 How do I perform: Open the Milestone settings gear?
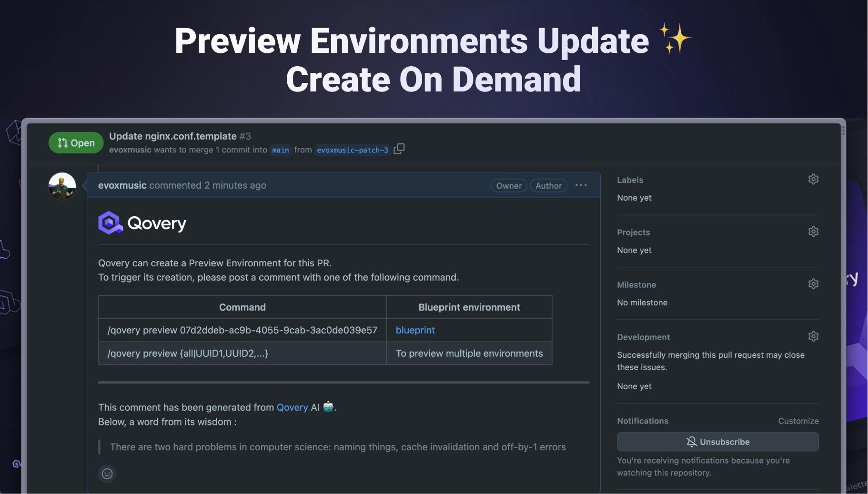click(x=813, y=283)
